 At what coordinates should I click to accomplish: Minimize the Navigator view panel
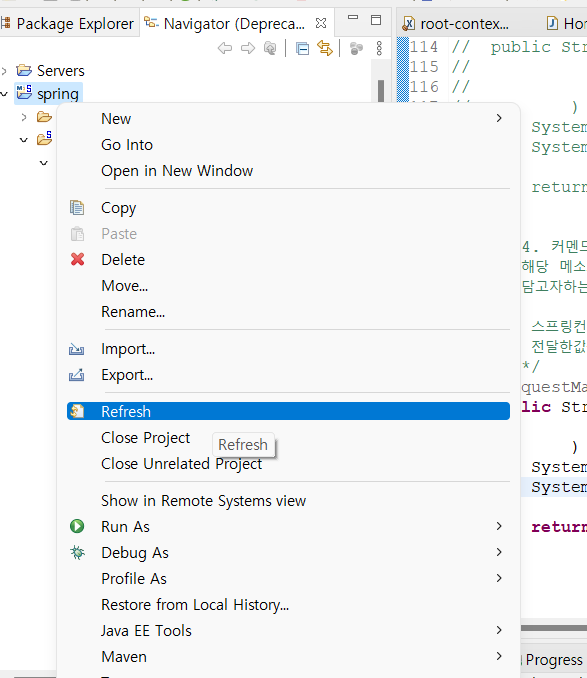[353, 18]
